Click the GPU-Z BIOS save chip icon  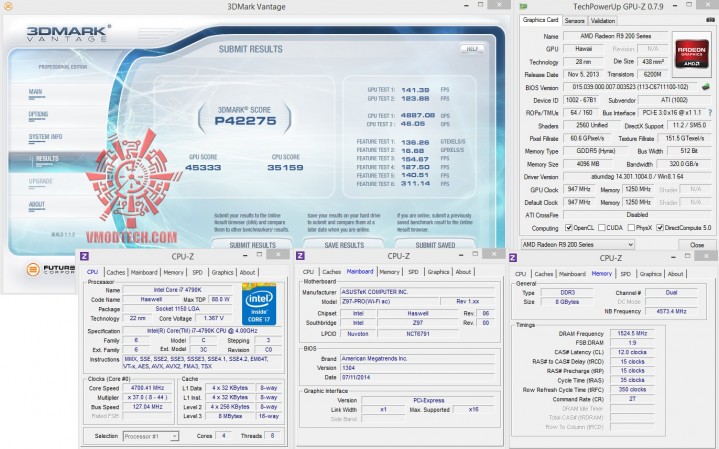pos(706,87)
